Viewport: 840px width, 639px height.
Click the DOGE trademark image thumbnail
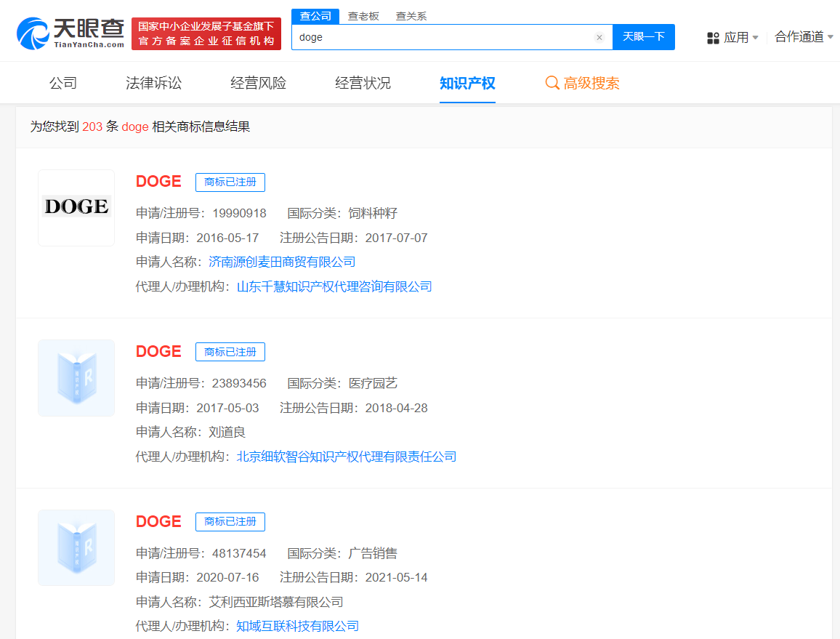[x=76, y=208]
